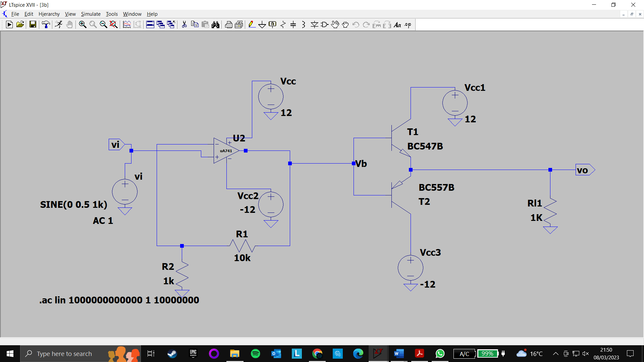Undo the last schematic edit
644x362 pixels.
click(x=355, y=24)
